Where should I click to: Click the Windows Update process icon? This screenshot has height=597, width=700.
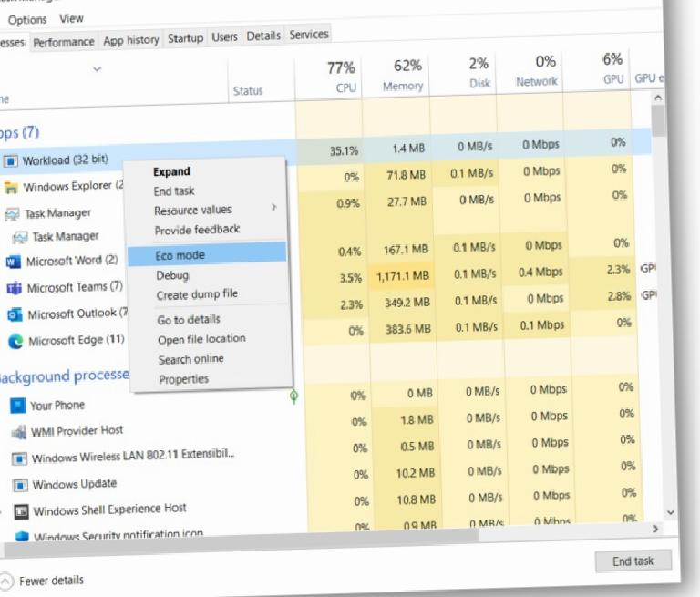point(20,485)
